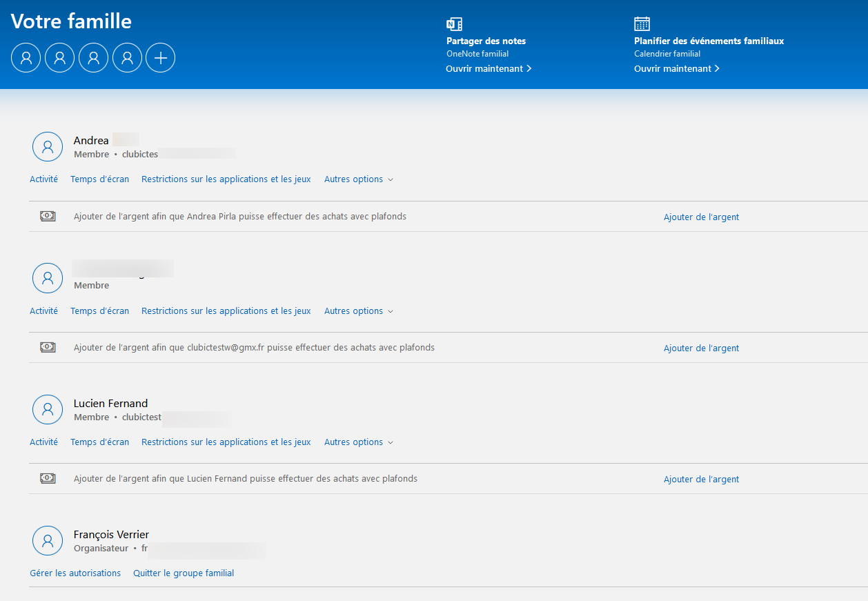Screen dimensions: 868x601
Task: Click the OneNote icon above Partager des notes
Action: click(454, 24)
